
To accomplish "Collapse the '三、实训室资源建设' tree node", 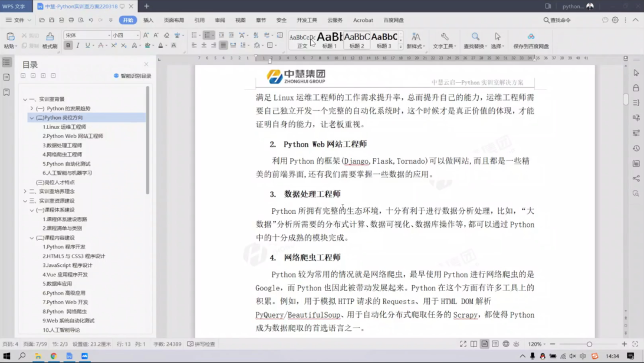I will (25, 201).
